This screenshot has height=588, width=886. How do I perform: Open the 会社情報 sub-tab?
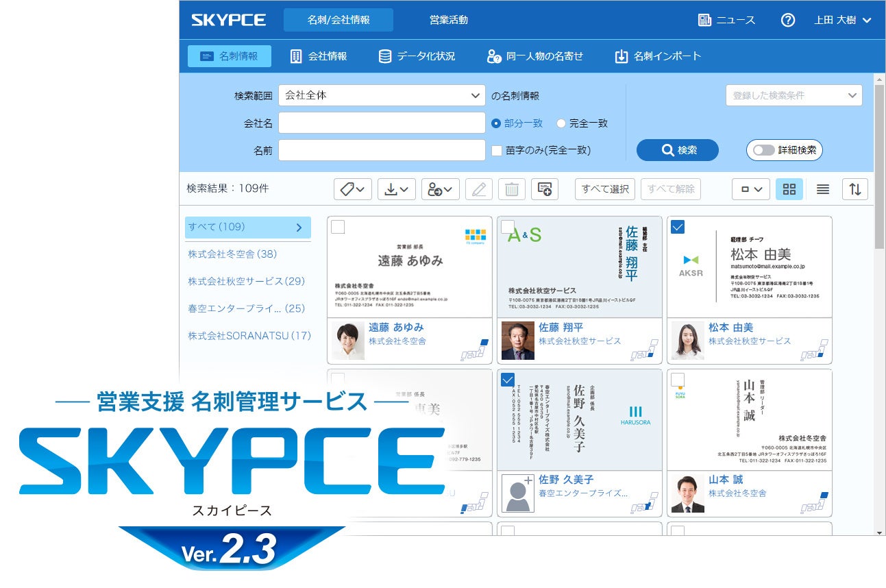coord(319,56)
